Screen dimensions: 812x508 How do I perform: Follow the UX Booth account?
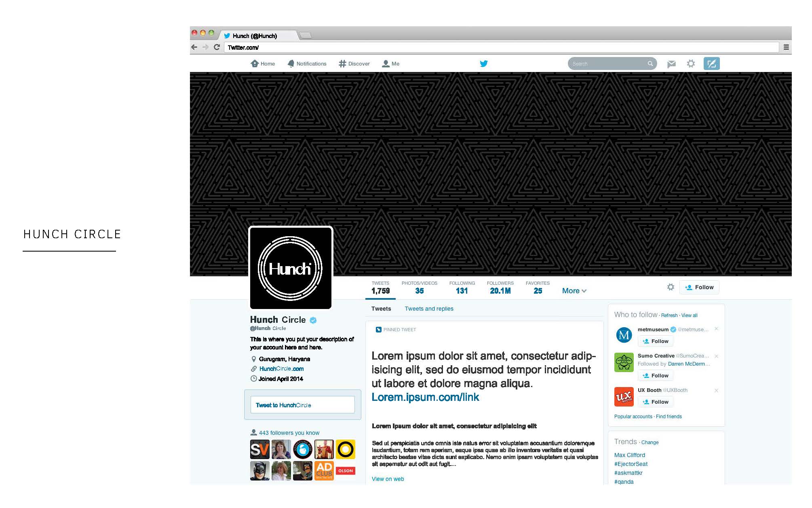656,402
